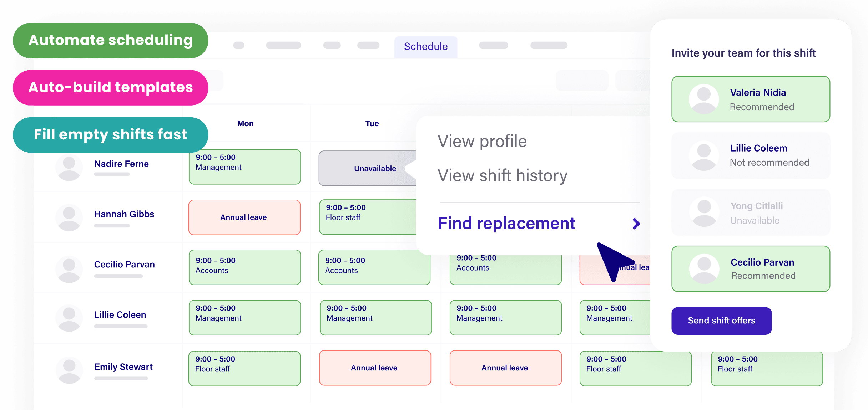Open Emily Stewart Thursday Floor staff shift

[x=635, y=369]
